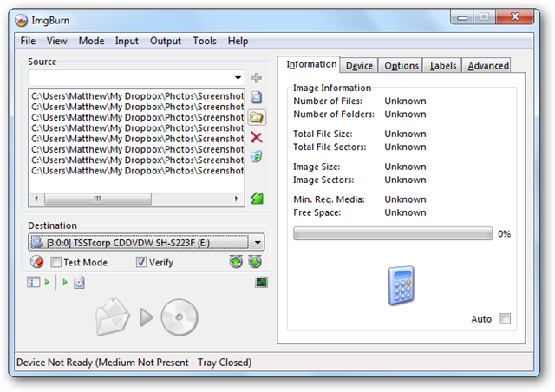The width and height of the screenshot is (555, 392).
Task: Browse for a file icon
Action: (x=257, y=97)
